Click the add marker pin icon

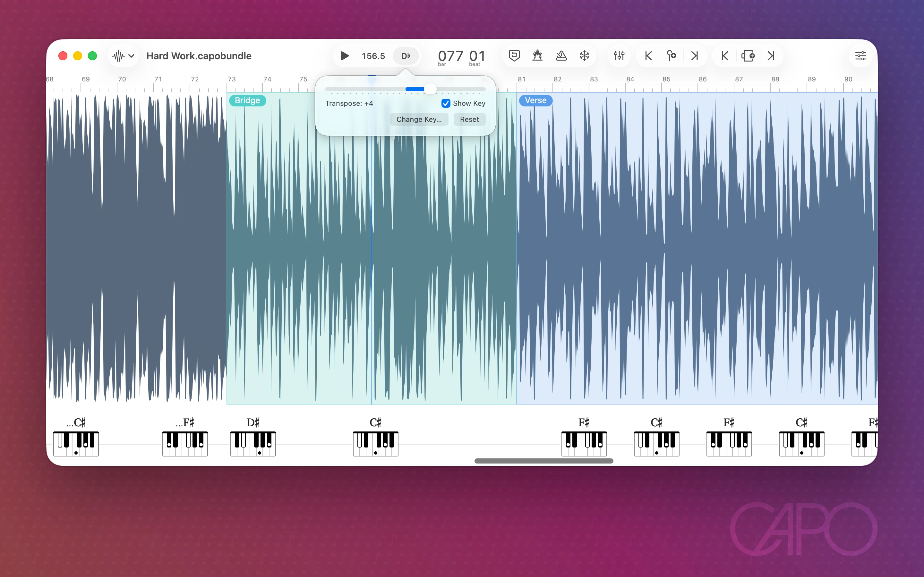click(x=671, y=56)
